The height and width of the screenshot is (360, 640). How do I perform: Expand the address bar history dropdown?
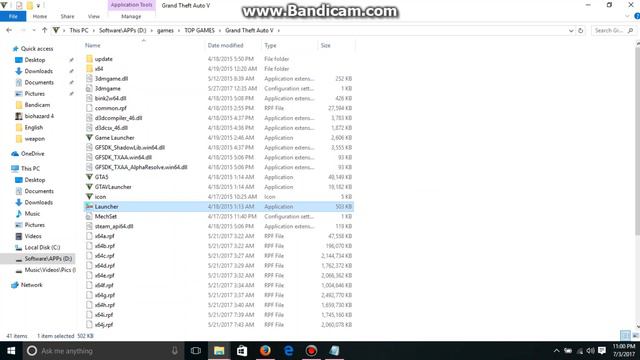(571, 31)
